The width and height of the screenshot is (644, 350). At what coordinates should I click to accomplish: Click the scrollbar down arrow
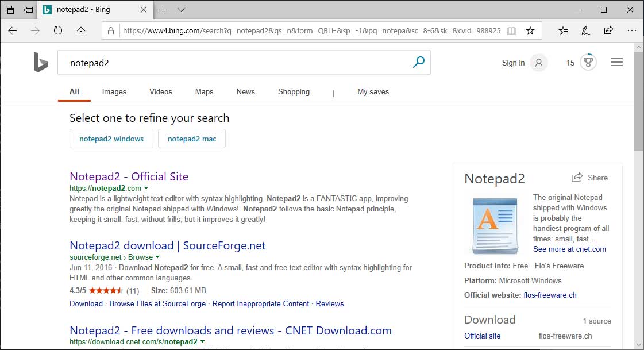click(639, 345)
